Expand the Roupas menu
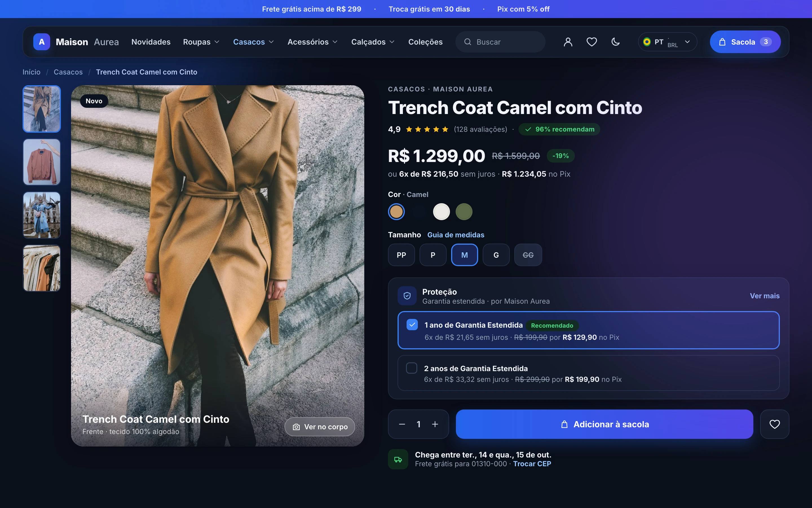 tap(201, 42)
